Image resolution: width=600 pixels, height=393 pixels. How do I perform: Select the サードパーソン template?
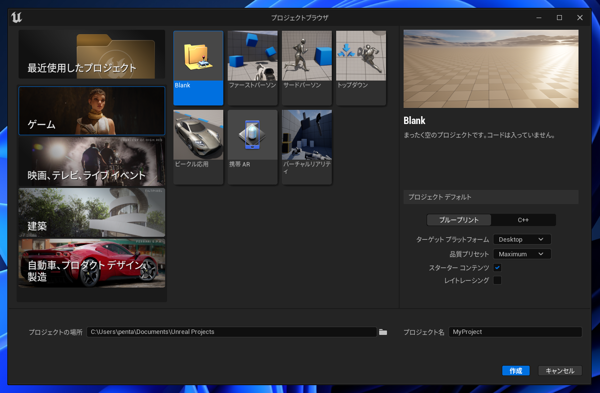[x=307, y=68]
